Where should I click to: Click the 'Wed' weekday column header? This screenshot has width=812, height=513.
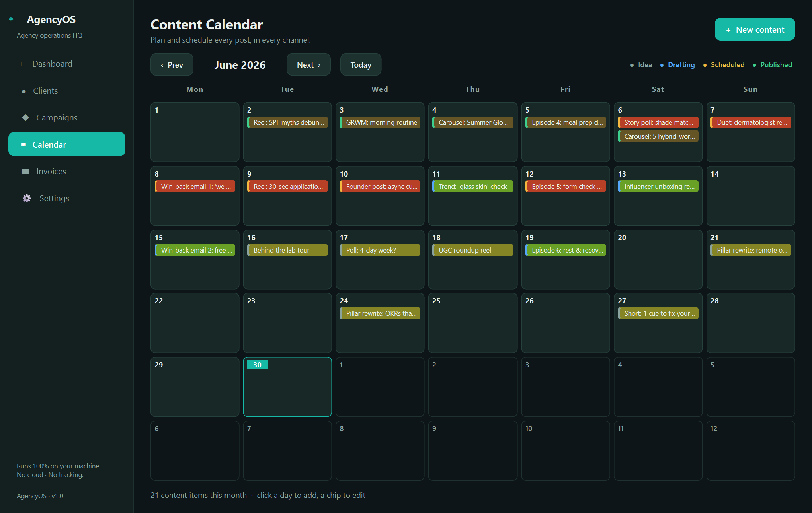380,89
